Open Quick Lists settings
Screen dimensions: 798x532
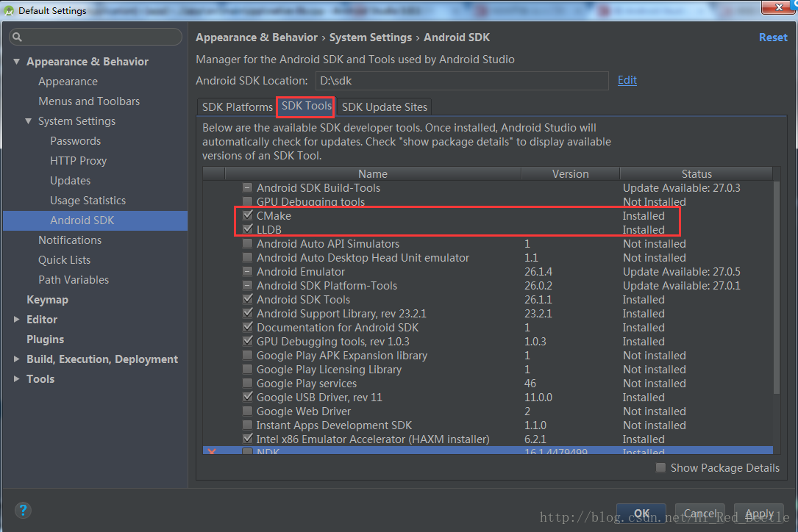64,260
